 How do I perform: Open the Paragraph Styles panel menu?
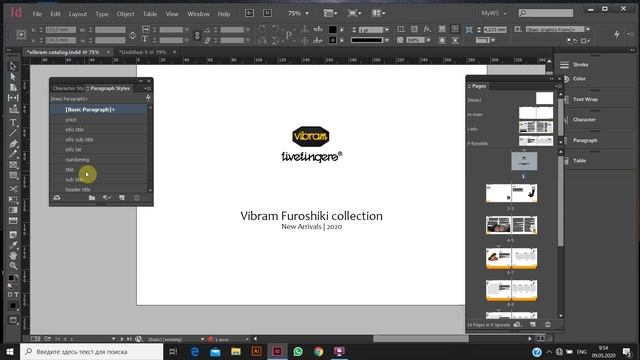point(147,88)
